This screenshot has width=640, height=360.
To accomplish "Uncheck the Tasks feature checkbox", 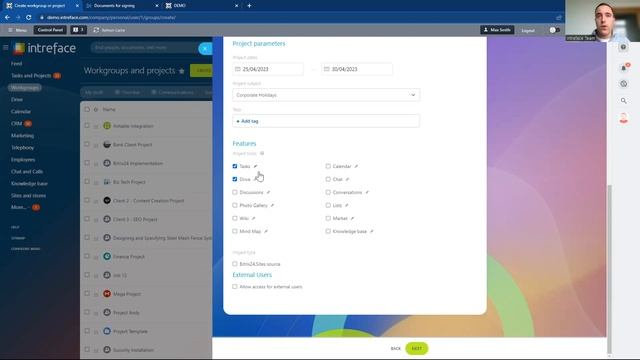I will tap(235, 166).
